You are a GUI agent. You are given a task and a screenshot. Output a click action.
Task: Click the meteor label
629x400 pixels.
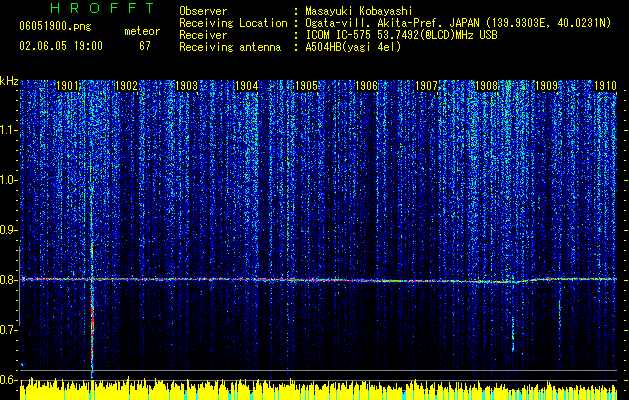142,31
